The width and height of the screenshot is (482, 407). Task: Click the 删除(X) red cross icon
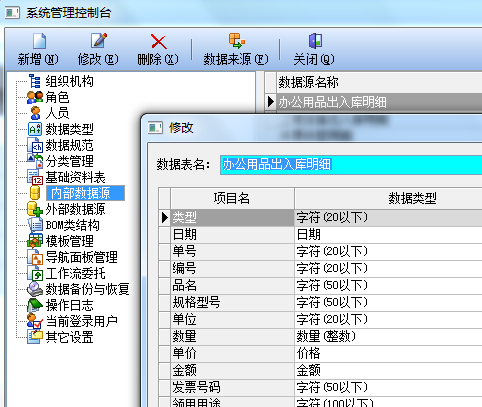[x=158, y=41]
